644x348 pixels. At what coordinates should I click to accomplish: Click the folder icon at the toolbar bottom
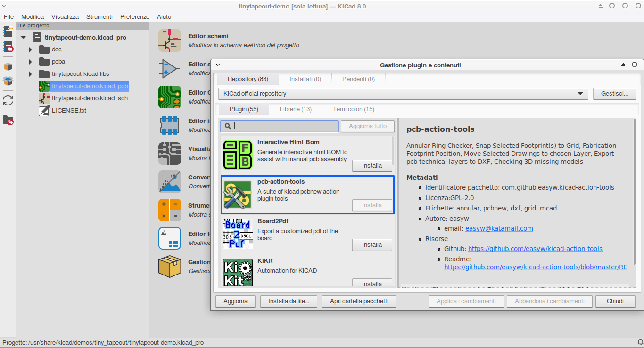coord(8,120)
